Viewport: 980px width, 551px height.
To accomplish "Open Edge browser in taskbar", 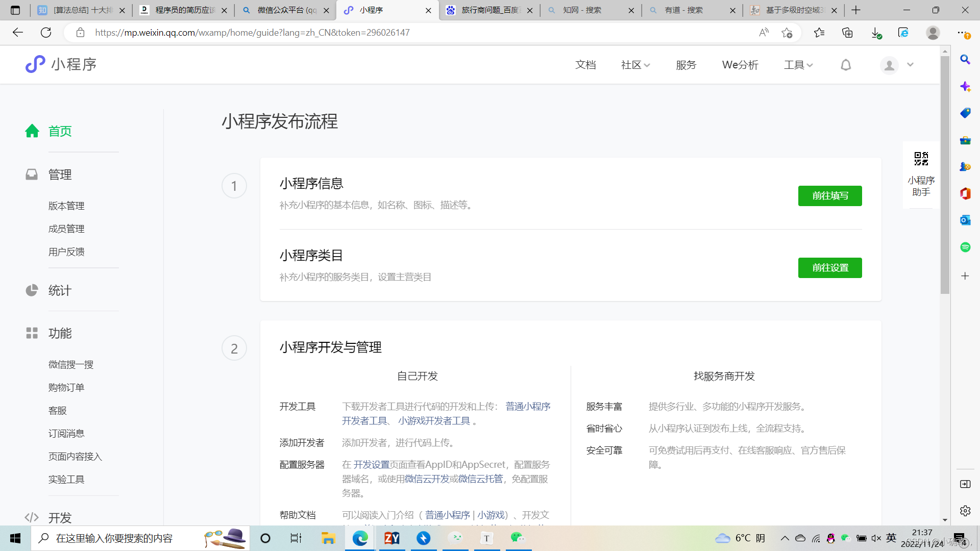I will click(360, 538).
